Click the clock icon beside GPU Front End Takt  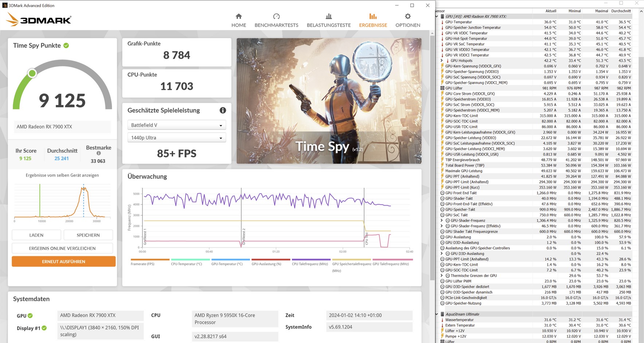point(442,193)
